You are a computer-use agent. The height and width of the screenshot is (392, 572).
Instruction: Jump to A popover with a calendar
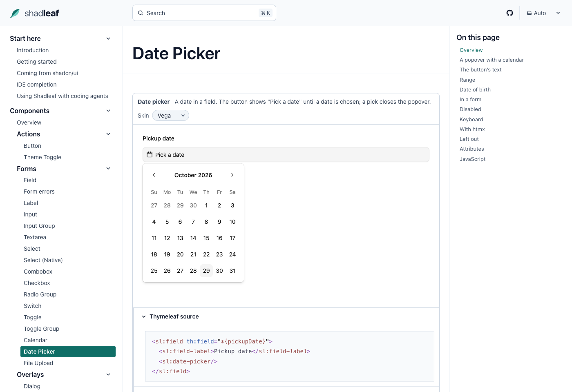pyautogui.click(x=492, y=60)
